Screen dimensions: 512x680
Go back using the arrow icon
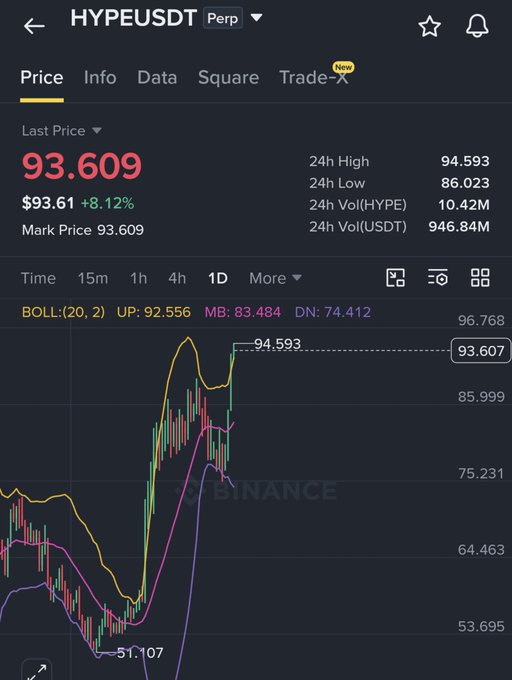click(x=34, y=26)
